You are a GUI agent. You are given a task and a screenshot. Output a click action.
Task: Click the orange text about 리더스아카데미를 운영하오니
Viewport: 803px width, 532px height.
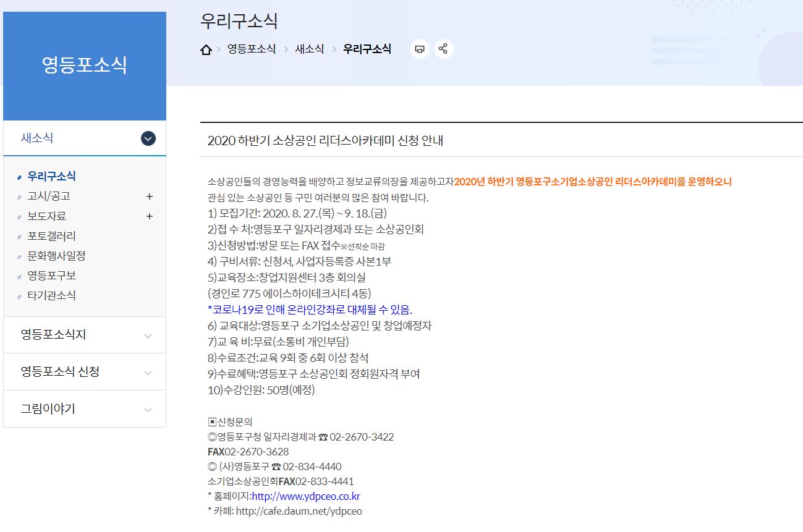593,182
